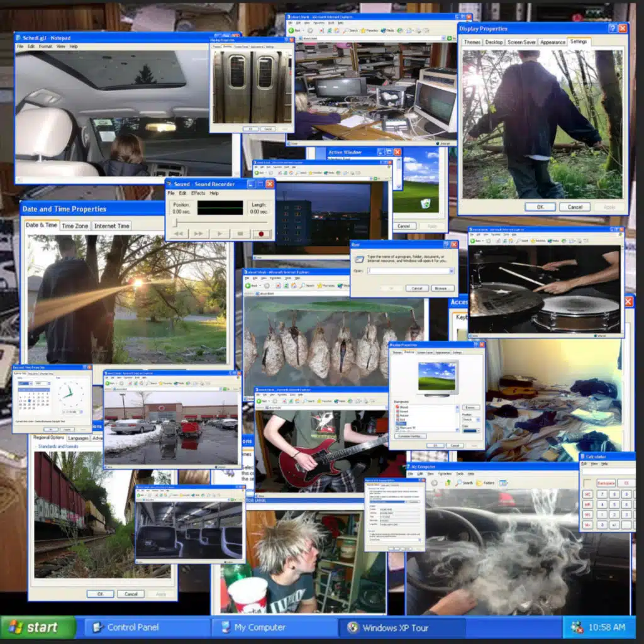Click the Background list scrollbar in Desktop-tab Display Properties
The image size is (644, 644).
pyautogui.click(x=457, y=418)
